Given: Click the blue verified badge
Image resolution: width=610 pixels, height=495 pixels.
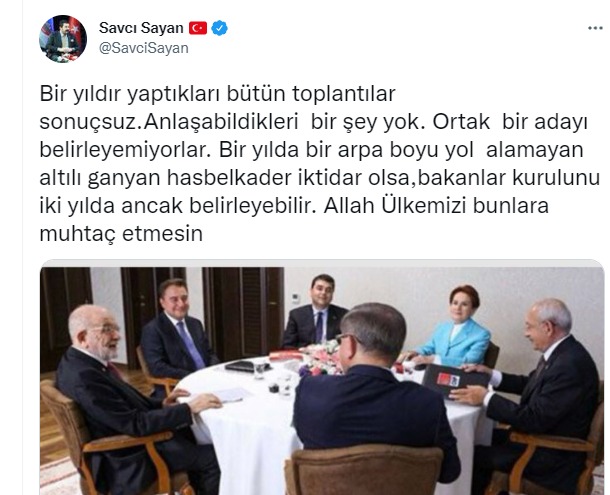Looking at the screenshot, I should (219, 28).
